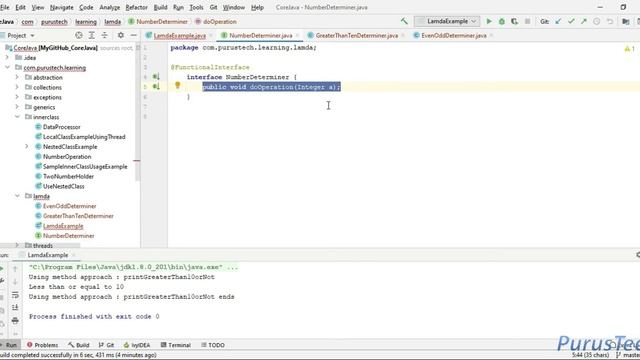Click Select Opened File target icon

point(79,36)
